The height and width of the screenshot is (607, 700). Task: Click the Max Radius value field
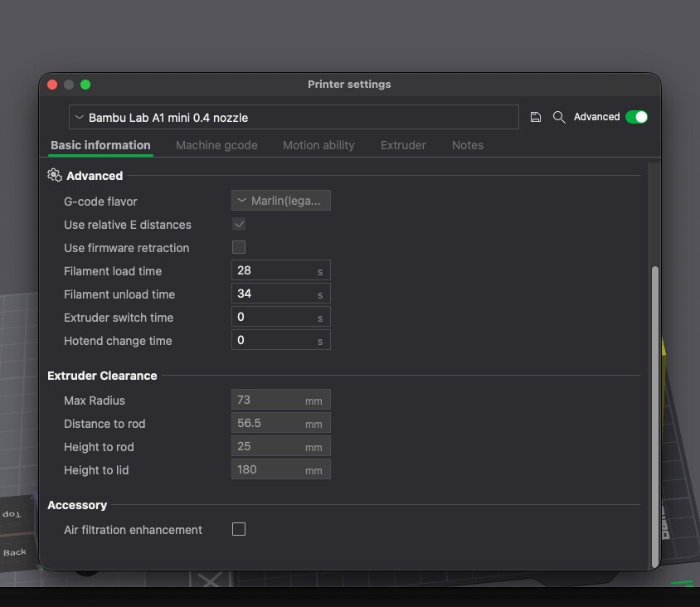(281, 400)
